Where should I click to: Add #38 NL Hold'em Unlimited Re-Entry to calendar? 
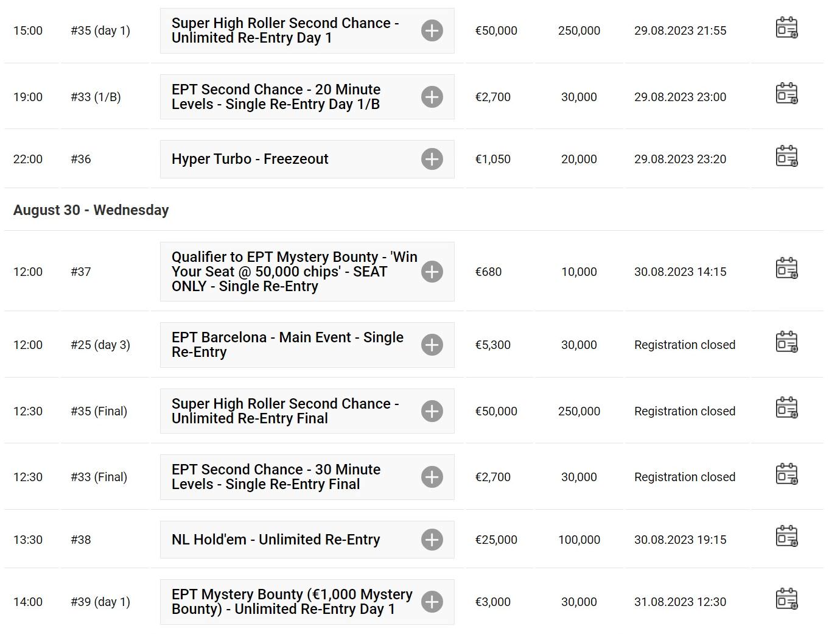[x=786, y=537]
